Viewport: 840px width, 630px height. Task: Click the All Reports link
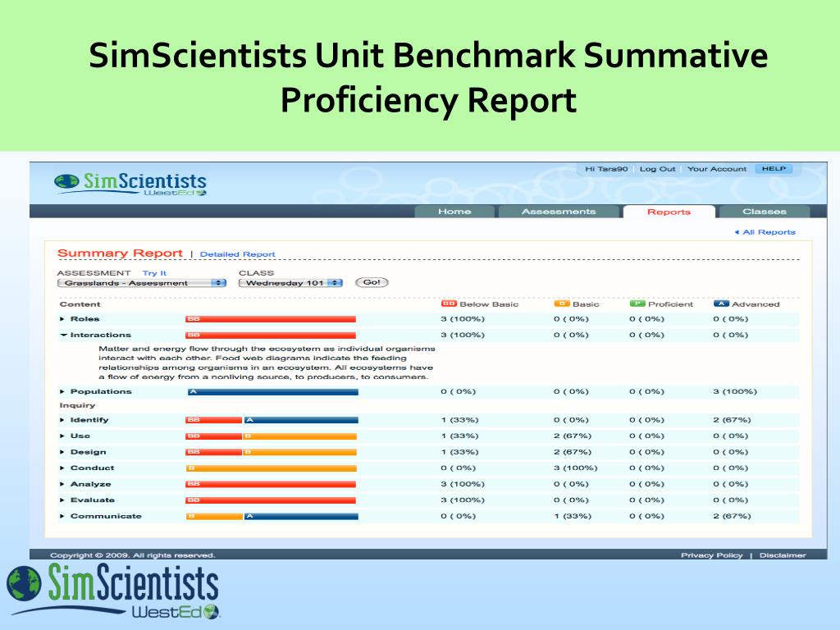pyautogui.click(x=769, y=232)
